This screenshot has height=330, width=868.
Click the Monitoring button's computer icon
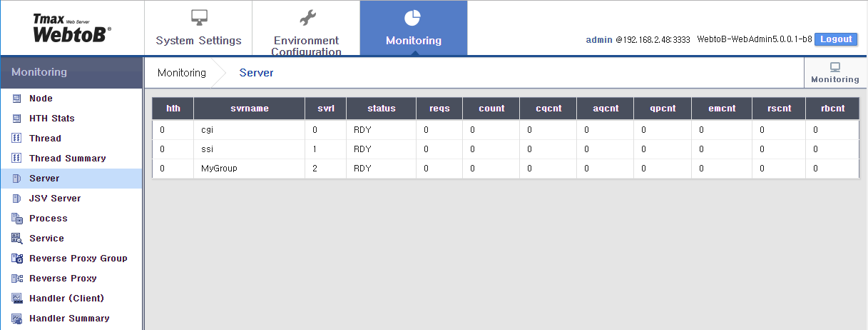[x=835, y=66]
